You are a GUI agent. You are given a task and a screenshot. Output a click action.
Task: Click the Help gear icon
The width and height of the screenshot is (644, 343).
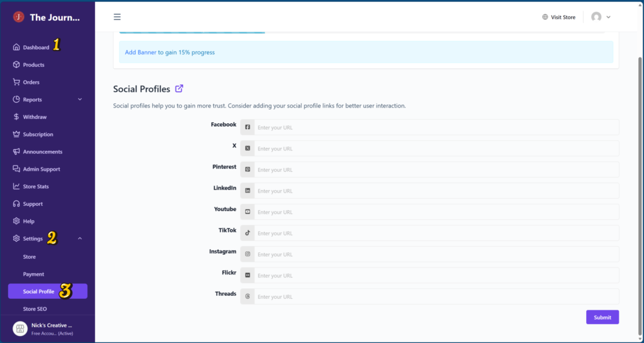[16, 221]
